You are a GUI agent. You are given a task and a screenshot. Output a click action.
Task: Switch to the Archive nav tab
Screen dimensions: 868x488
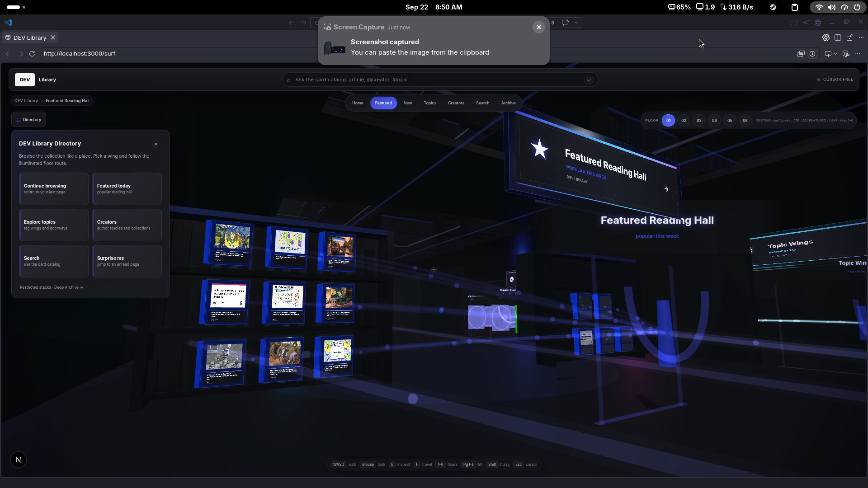click(508, 103)
